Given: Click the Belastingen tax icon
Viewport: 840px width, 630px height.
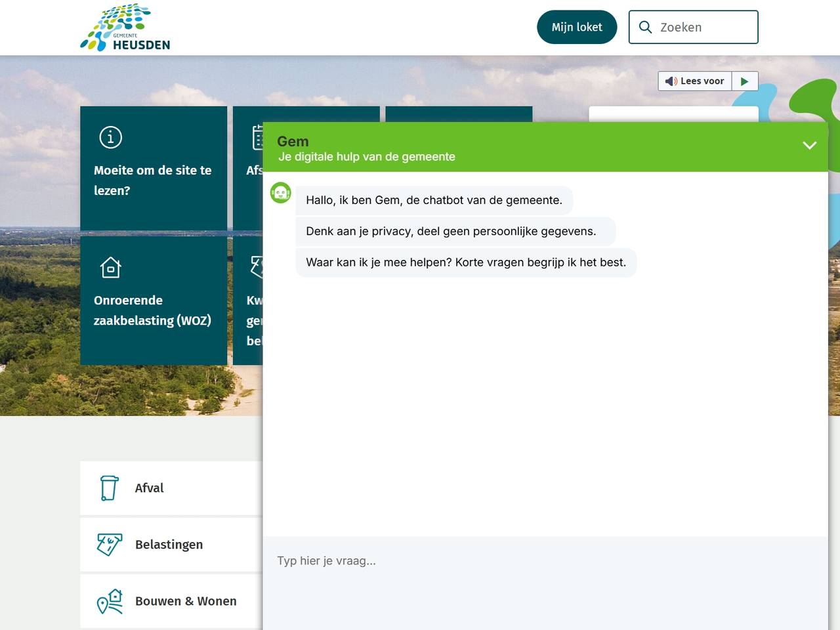Looking at the screenshot, I should (110, 545).
